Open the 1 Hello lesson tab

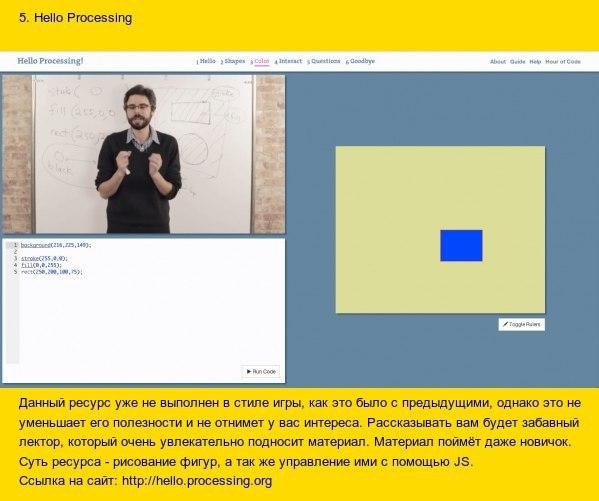206,61
